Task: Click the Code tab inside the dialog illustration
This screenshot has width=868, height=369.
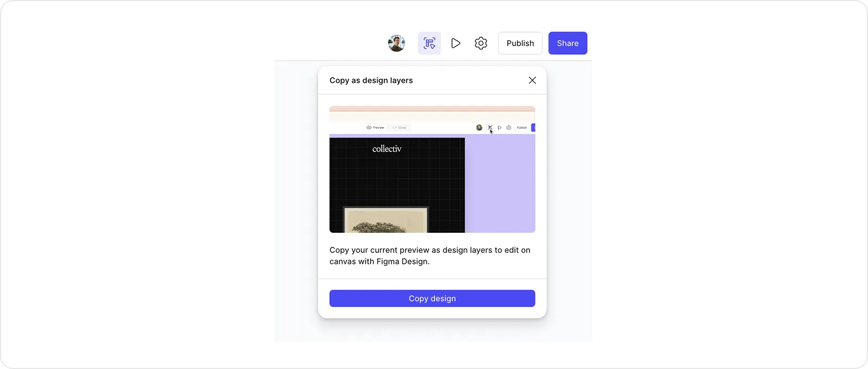Action: click(x=399, y=128)
